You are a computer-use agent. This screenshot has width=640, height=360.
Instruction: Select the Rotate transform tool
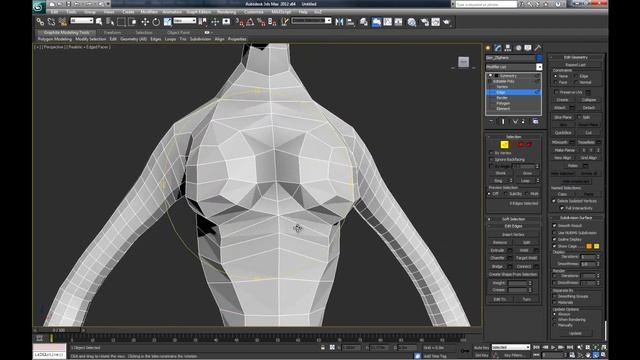pos(156,22)
